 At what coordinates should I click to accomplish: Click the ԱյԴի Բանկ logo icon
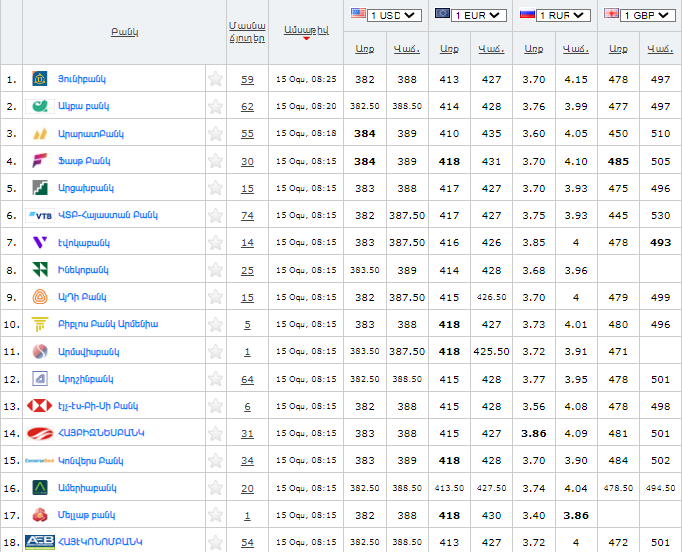(40, 297)
